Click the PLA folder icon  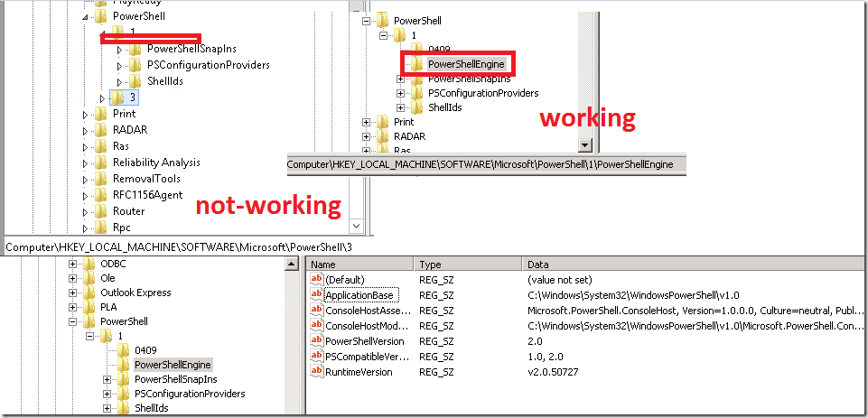coord(89,307)
